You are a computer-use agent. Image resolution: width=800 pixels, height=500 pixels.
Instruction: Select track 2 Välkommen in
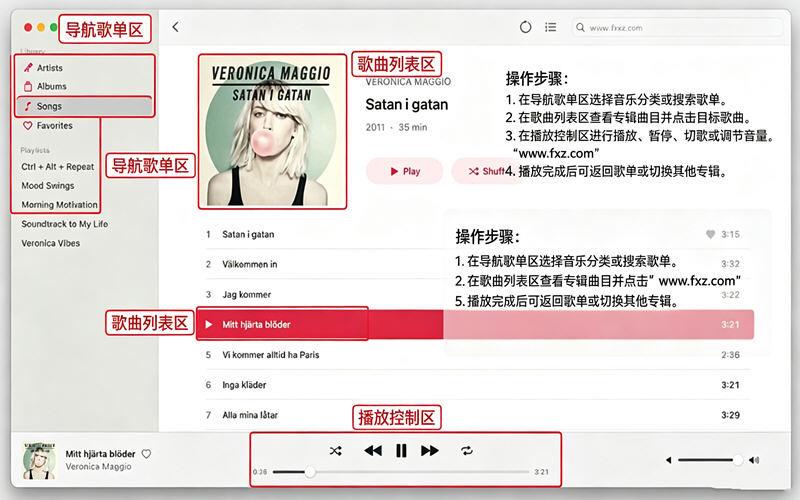[x=478, y=264]
